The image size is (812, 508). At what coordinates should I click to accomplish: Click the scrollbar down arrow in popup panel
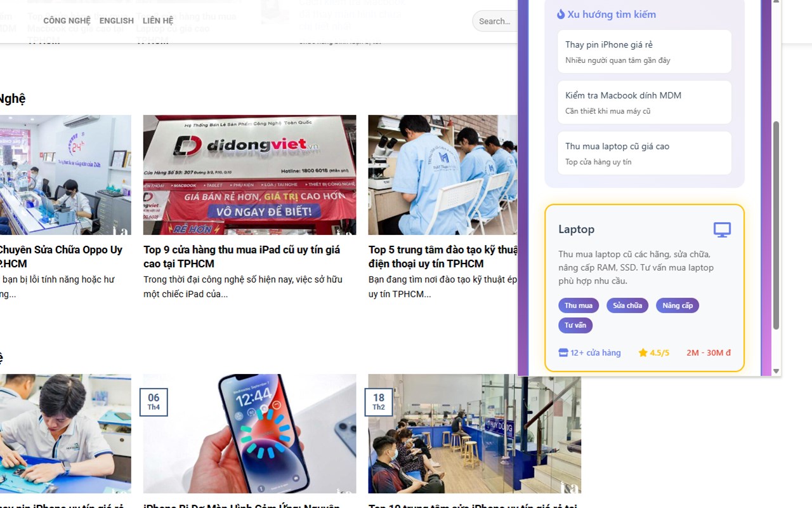[776, 371]
